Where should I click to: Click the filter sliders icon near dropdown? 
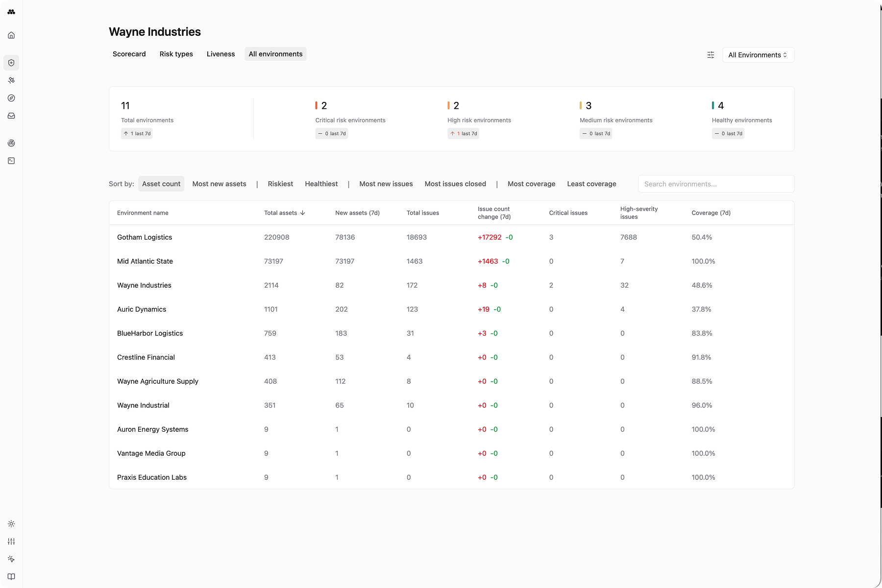(710, 55)
